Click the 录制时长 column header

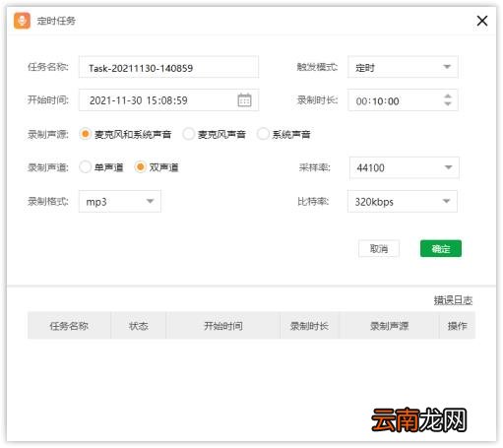[309, 326]
